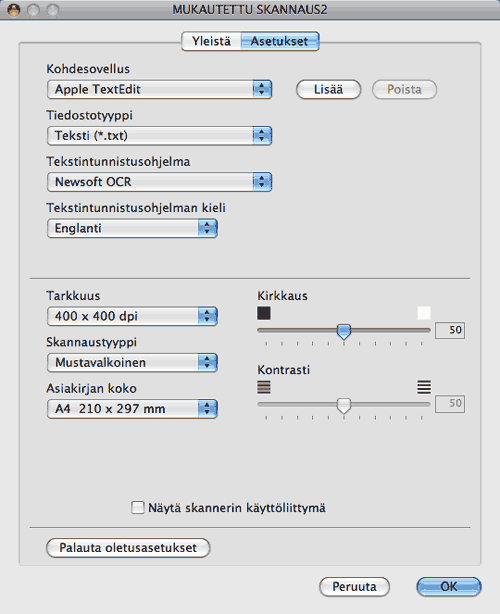Open the Kohdesovellus Apple TextEdit dropdown
Viewport: 500px width, 614px height.
(159, 89)
